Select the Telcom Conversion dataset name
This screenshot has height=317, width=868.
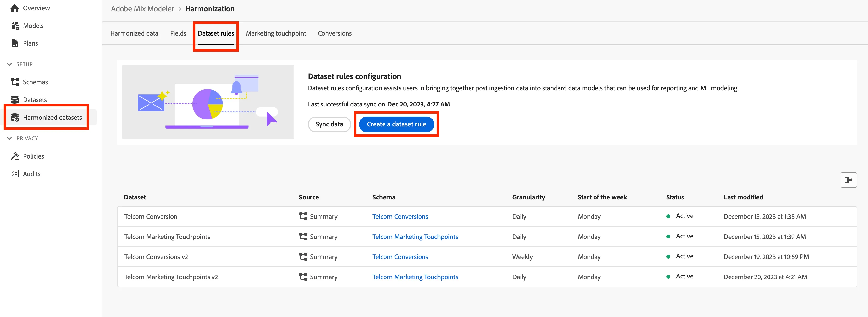(x=151, y=216)
